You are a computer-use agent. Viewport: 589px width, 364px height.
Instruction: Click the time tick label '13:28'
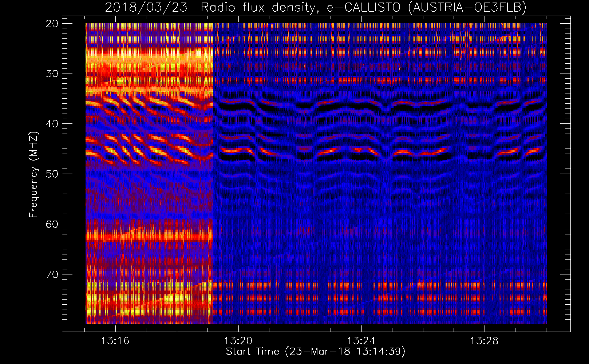click(x=485, y=341)
